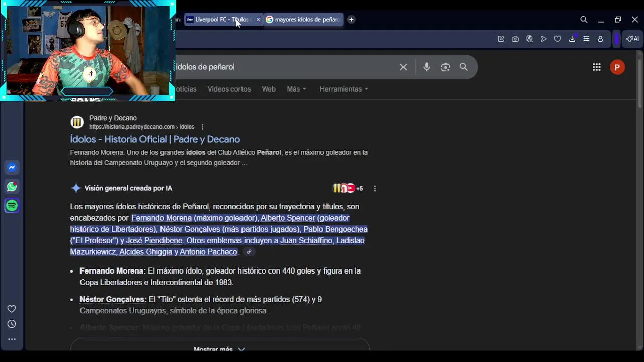Select Web search filter
The width and height of the screenshot is (644, 362).
(269, 89)
